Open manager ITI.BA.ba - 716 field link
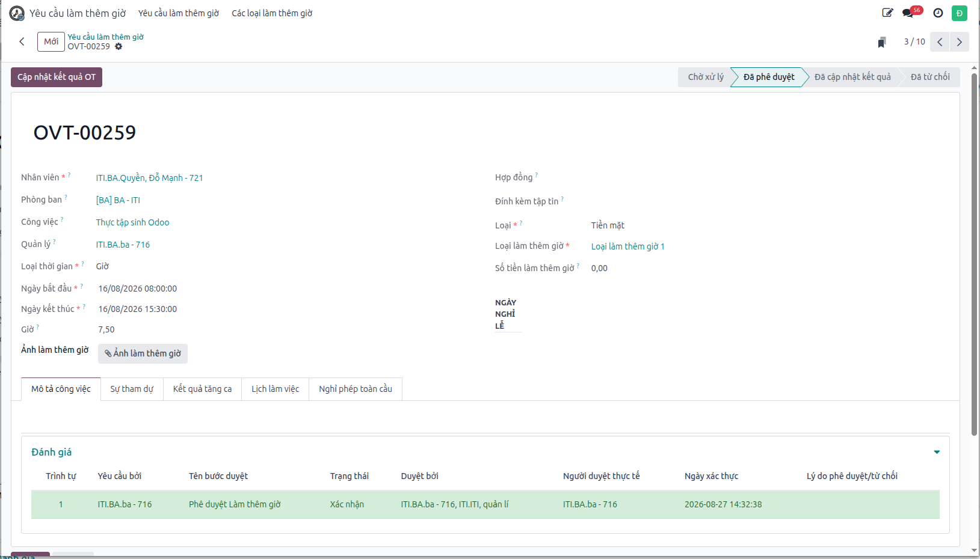Viewport: 980px width, 559px height. tap(123, 245)
